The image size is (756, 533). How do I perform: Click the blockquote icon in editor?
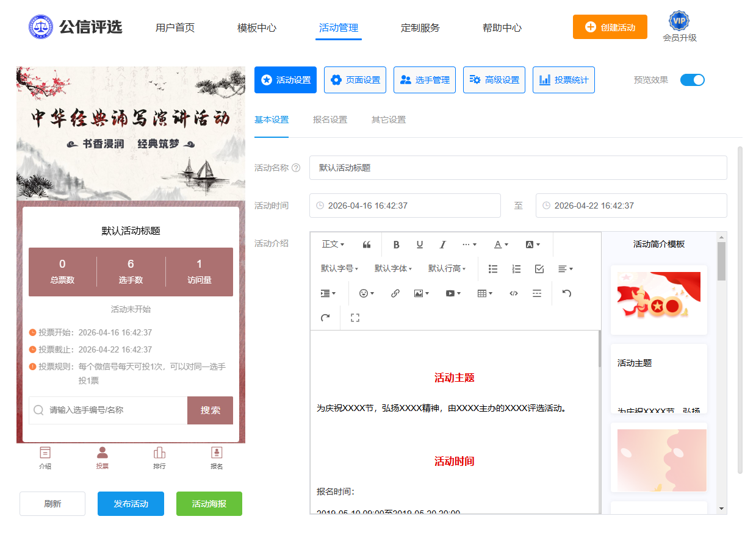coord(367,245)
